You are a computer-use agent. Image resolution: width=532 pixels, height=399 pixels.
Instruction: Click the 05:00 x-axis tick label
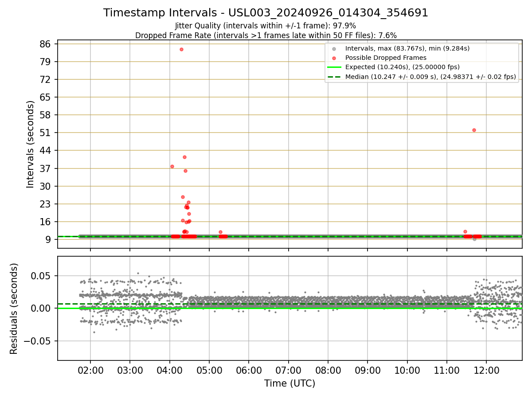(209, 370)
